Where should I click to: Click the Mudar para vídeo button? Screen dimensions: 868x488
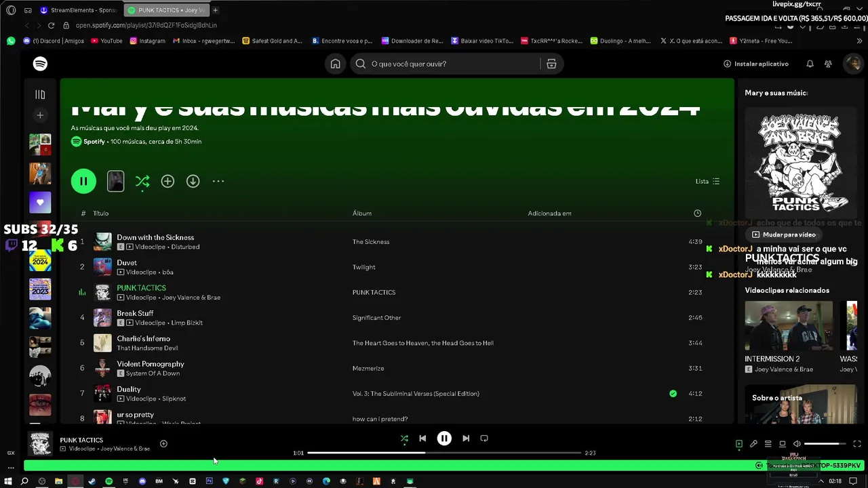(x=783, y=235)
